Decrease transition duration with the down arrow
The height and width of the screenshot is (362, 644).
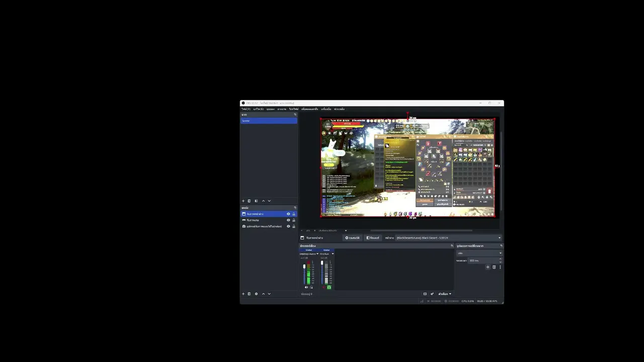pyautogui.click(x=500, y=262)
